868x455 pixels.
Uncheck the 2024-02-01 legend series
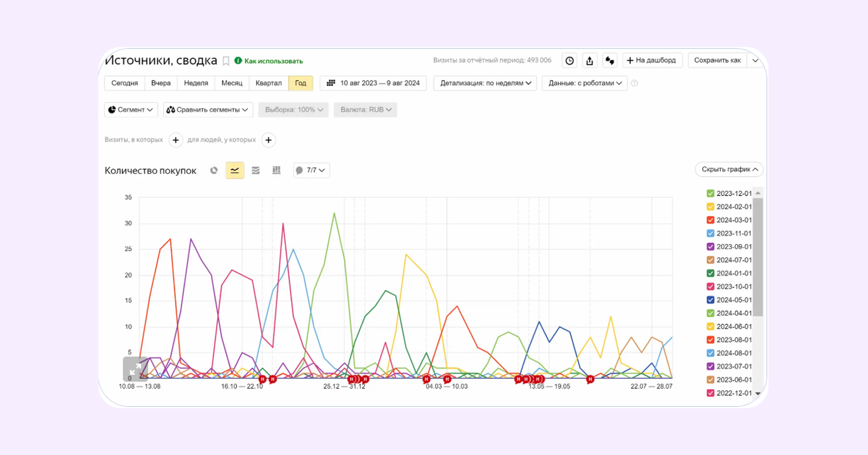(x=710, y=207)
